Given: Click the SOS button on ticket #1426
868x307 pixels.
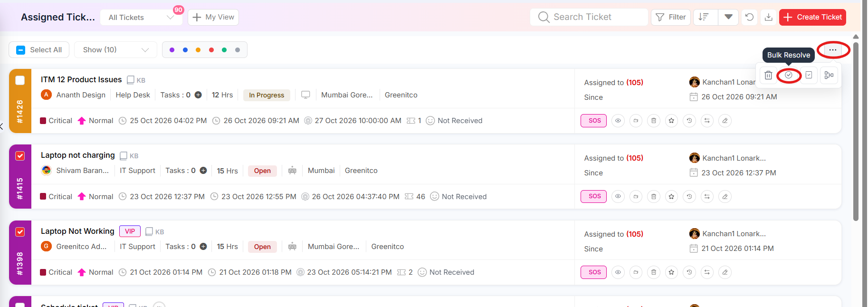Looking at the screenshot, I should pyautogui.click(x=594, y=121).
